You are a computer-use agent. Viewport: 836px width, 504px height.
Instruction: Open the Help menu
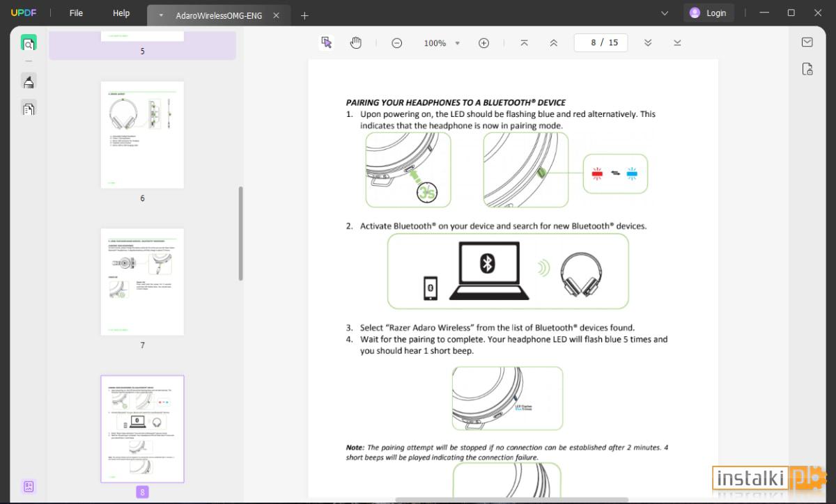121,13
